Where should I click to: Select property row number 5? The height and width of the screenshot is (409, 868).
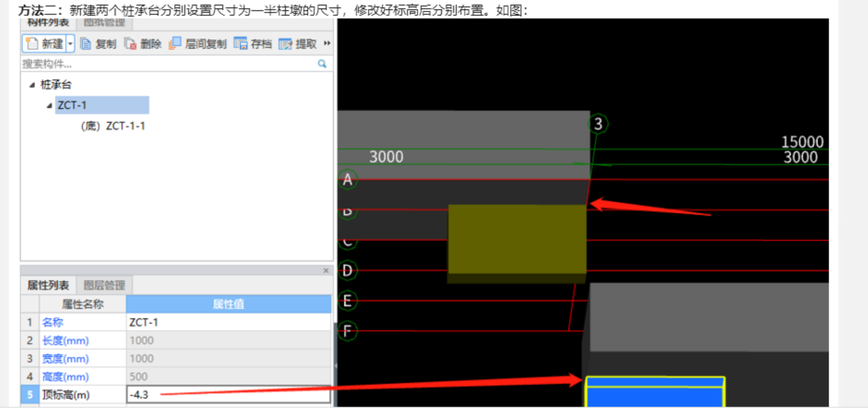pyautogui.click(x=30, y=395)
